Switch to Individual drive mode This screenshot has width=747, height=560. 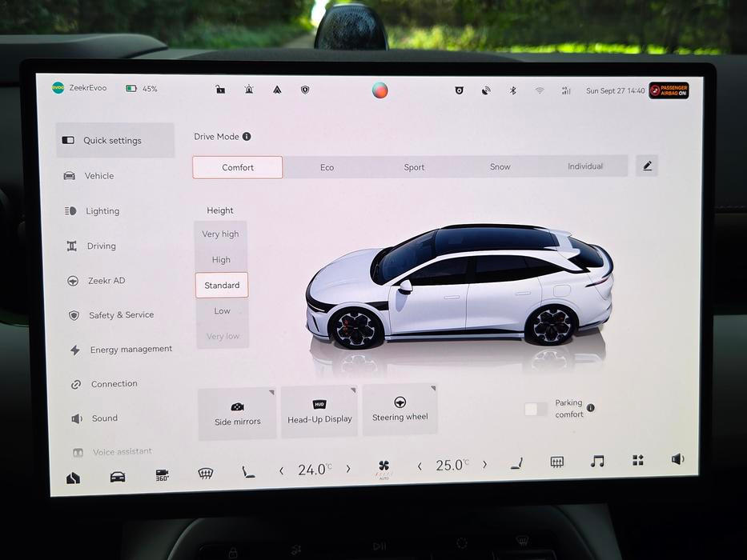[x=585, y=166]
